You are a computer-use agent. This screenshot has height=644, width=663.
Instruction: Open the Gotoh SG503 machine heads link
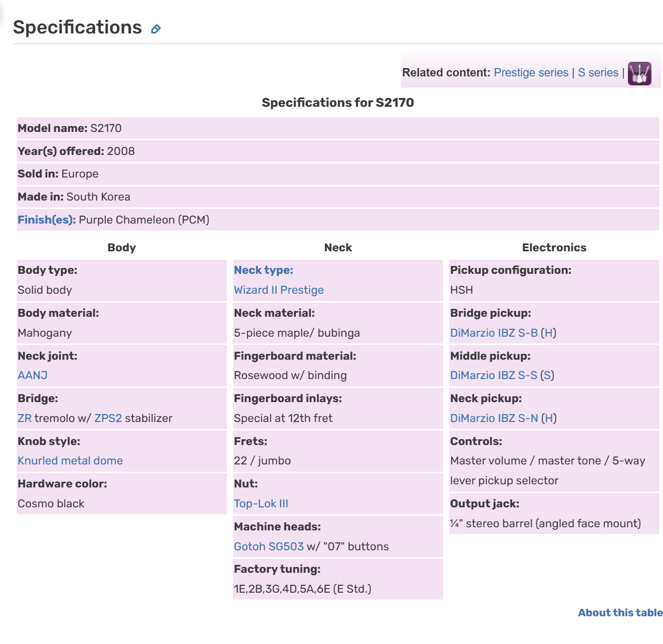click(x=269, y=547)
